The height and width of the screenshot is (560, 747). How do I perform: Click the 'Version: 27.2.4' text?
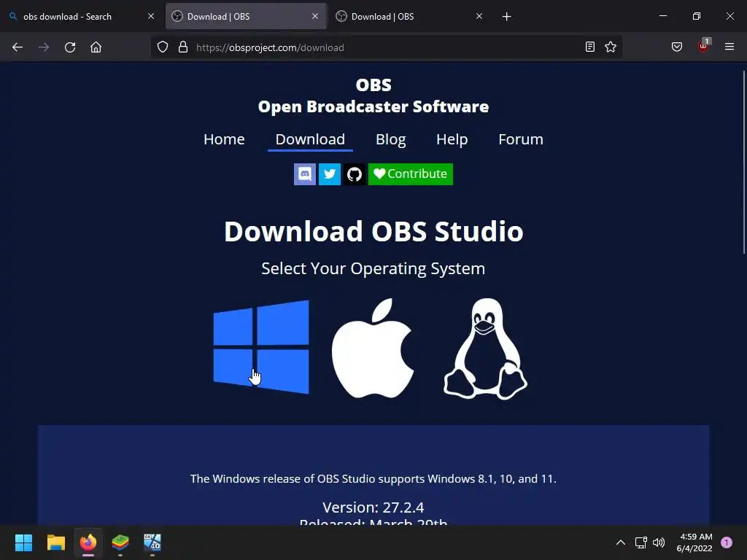(373, 507)
